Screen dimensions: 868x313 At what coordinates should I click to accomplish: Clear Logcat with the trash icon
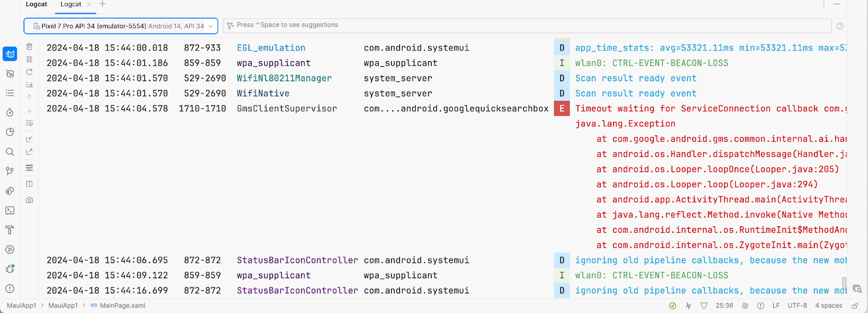coord(29,47)
